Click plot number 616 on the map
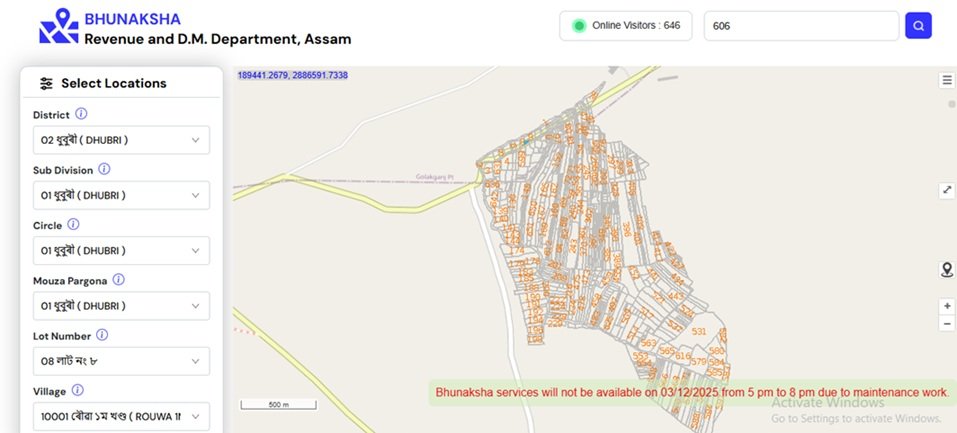 click(683, 356)
